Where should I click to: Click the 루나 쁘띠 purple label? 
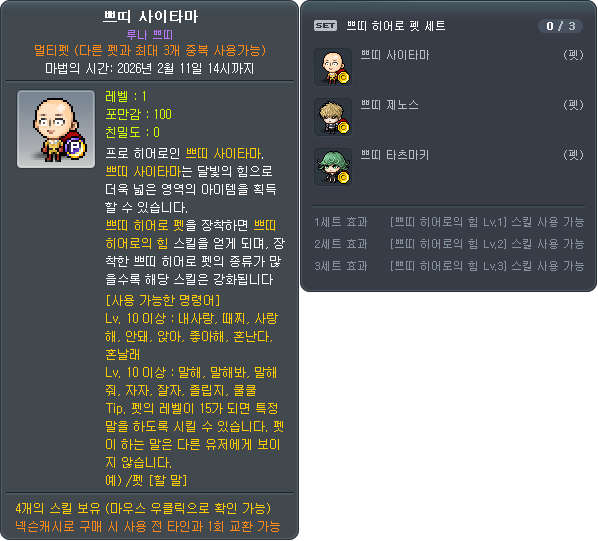[150, 35]
